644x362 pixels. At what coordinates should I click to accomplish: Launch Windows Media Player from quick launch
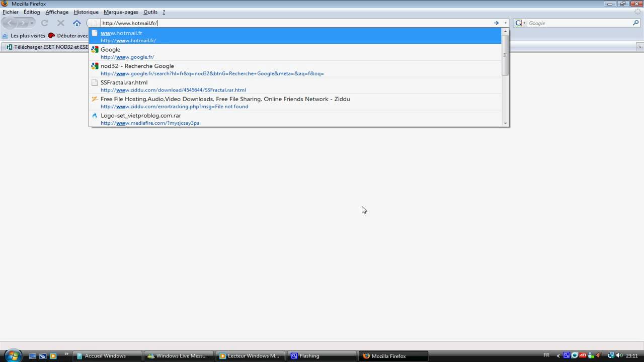[x=53, y=356]
